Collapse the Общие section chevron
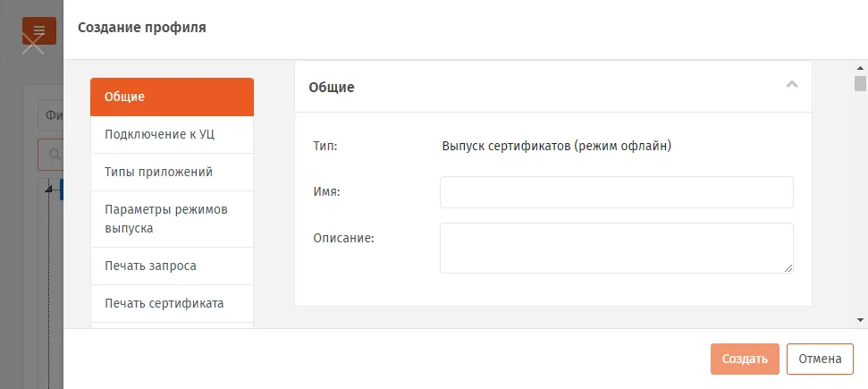868x389 pixels. coord(792,85)
